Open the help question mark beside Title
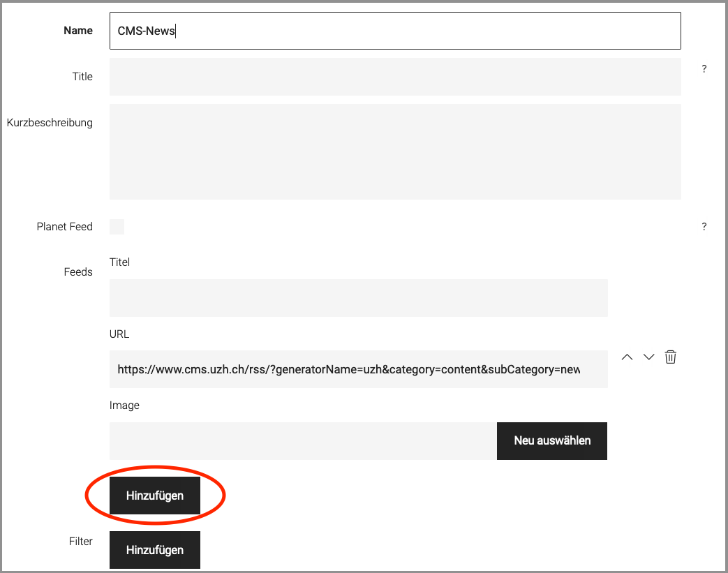Screen dimensions: 728x573 (x=704, y=69)
